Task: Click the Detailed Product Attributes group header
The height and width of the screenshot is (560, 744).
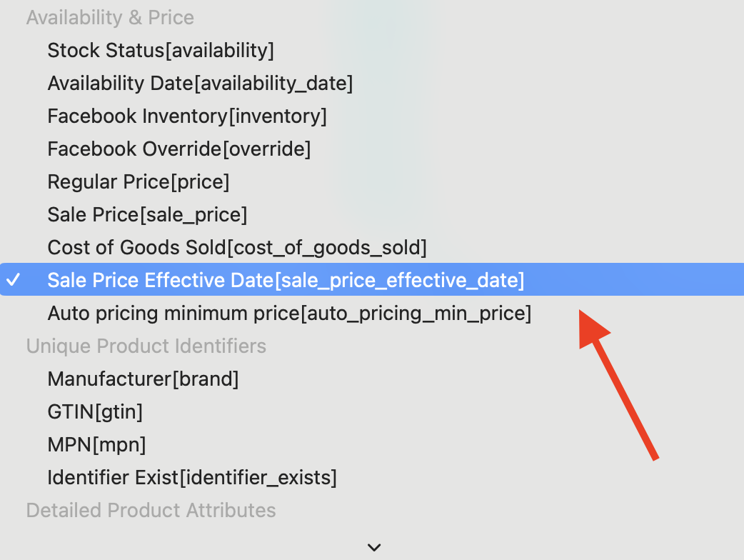Action: pyautogui.click(x=151, y=510)
